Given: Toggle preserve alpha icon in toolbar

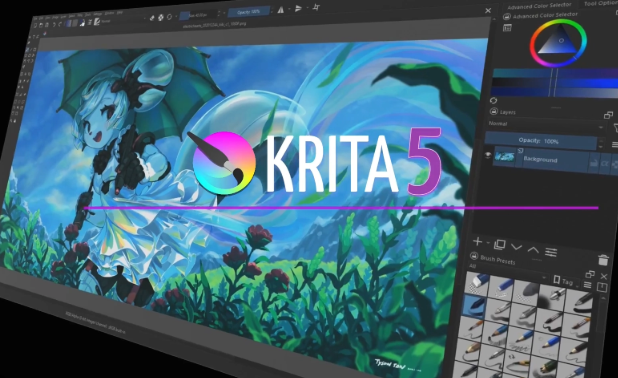Looking at the screenshot, I should (x=161, y=17).
